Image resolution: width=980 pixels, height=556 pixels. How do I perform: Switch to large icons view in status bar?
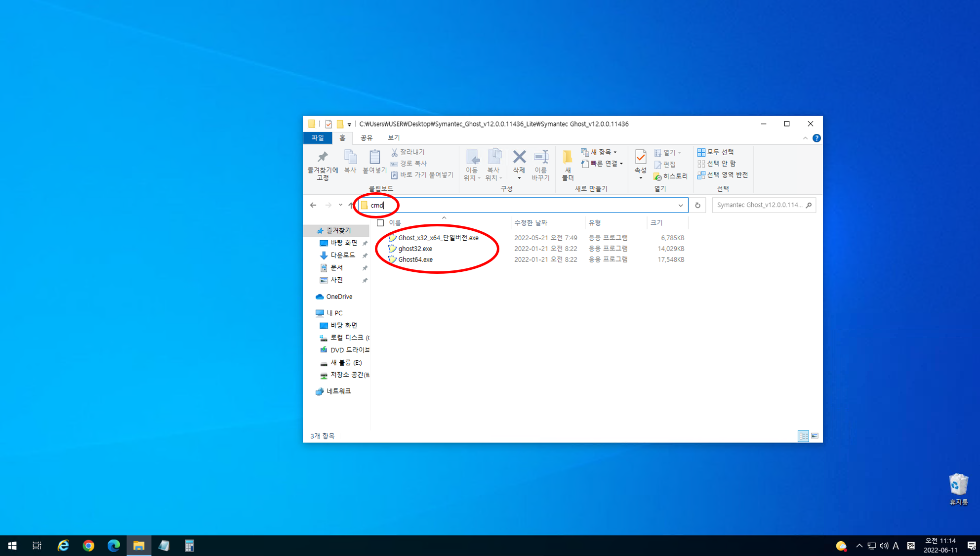(x=815, y=436)
